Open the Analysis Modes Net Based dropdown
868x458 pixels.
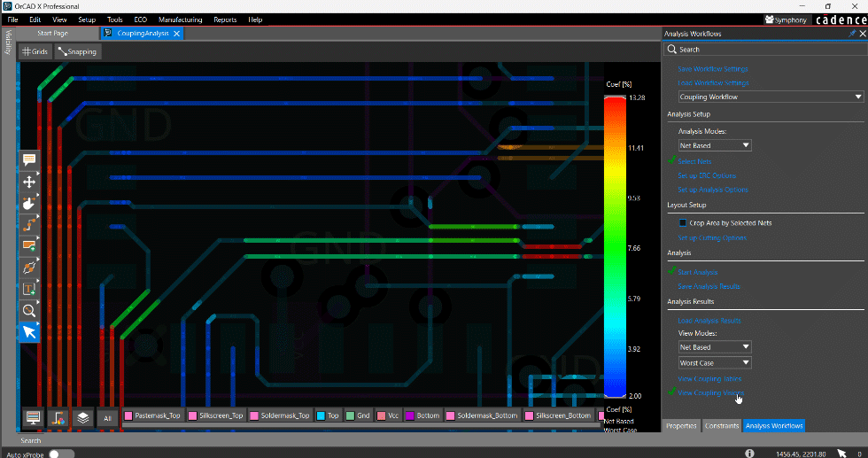point(715,145)
